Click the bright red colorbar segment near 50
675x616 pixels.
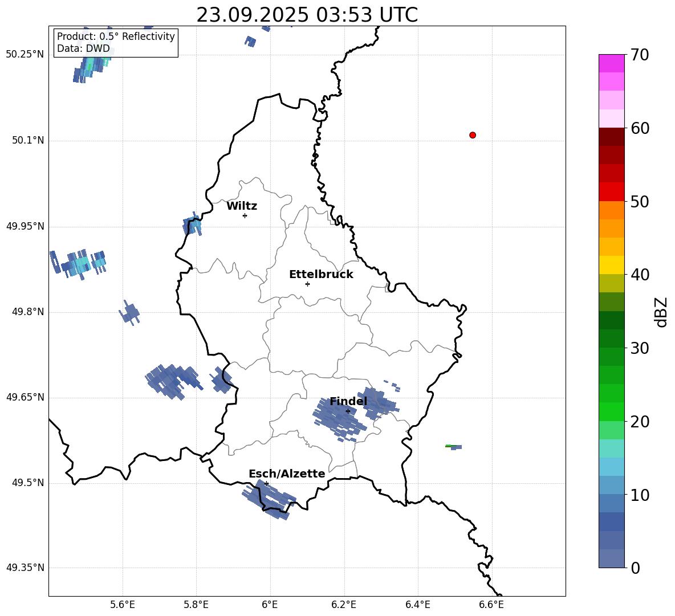pos(611,192)
